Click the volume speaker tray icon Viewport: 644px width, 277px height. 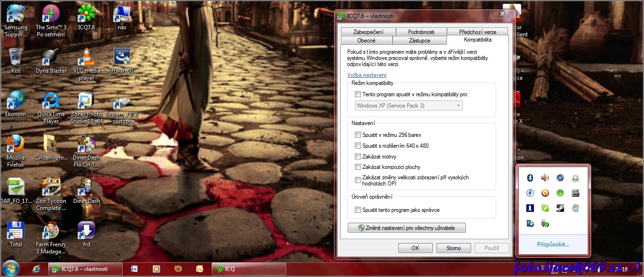click(x=545, y=178)
